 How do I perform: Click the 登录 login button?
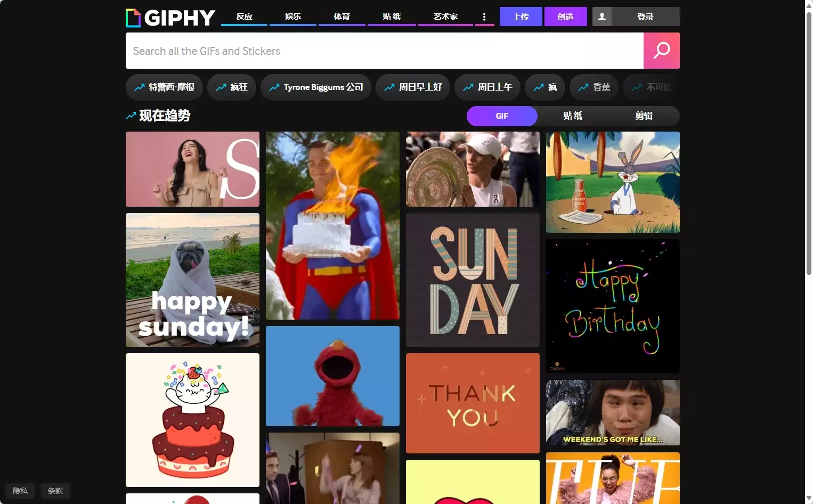click(x=645, y=17)
